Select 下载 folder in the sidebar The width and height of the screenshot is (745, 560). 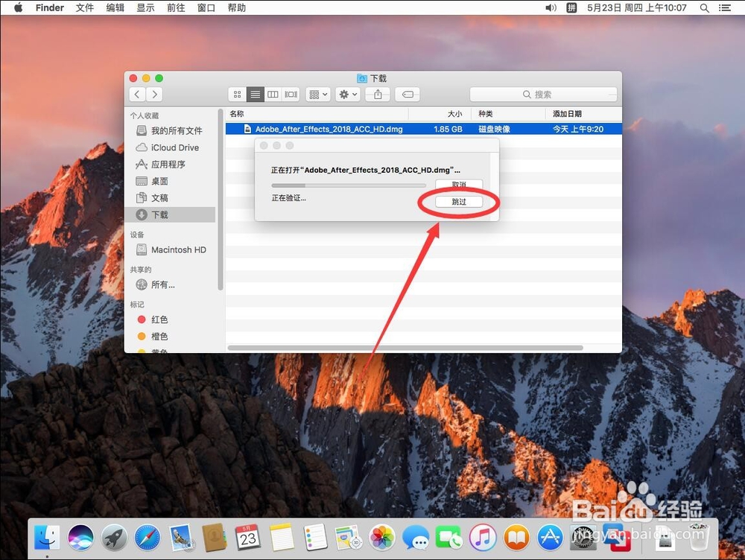click(170, 214)
